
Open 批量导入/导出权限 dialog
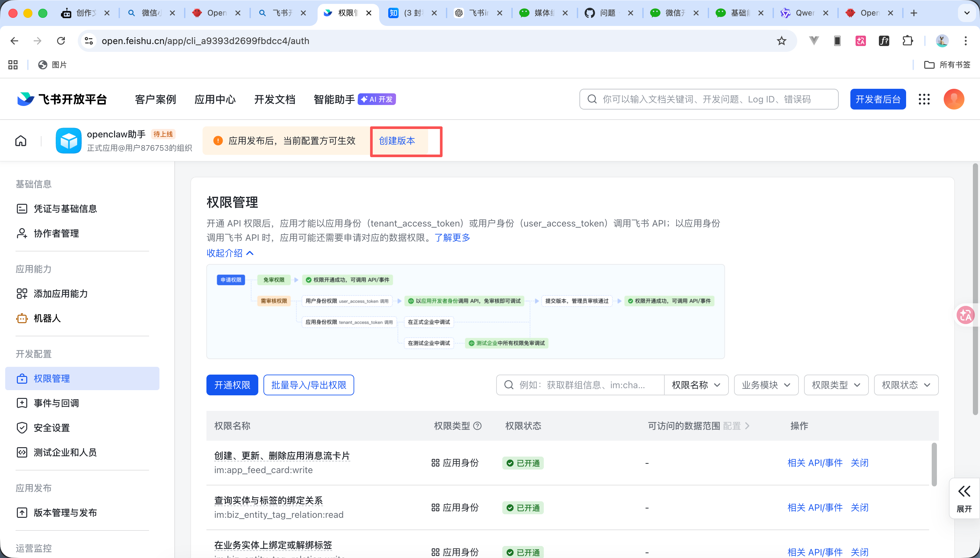pos(308,385)
